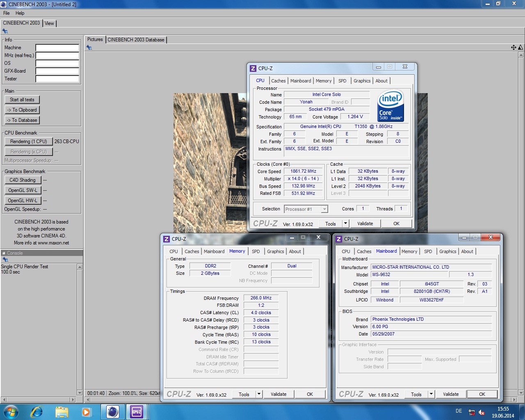Screen dimensions: 525x420
Task: Click Start all tests button
Action: [22, 100]
